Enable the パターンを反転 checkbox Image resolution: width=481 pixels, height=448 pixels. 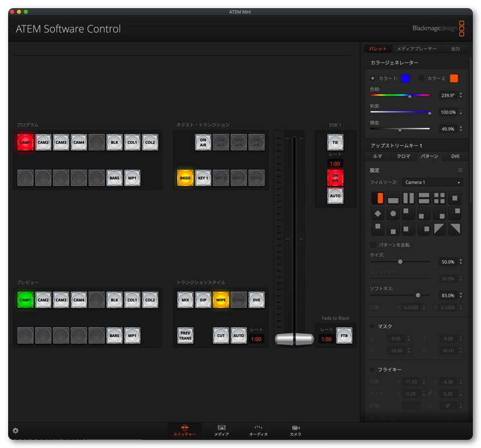pos(374,245)
